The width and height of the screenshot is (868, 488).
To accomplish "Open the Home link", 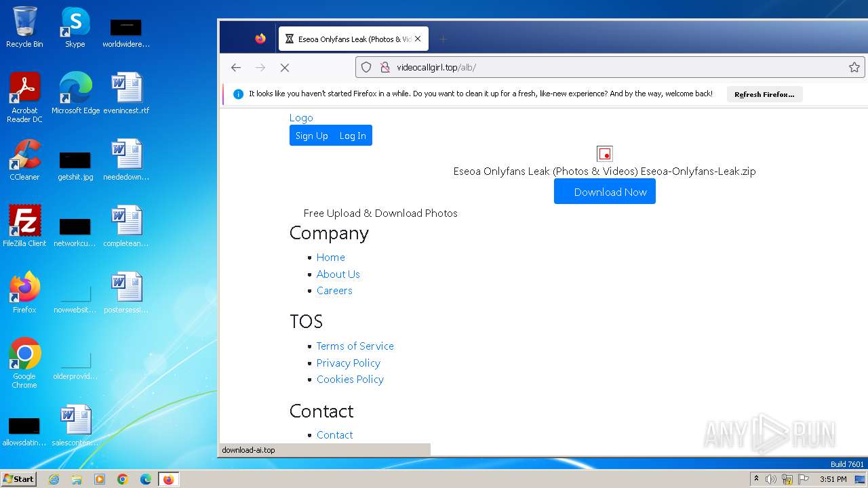I will pos(331,258).
